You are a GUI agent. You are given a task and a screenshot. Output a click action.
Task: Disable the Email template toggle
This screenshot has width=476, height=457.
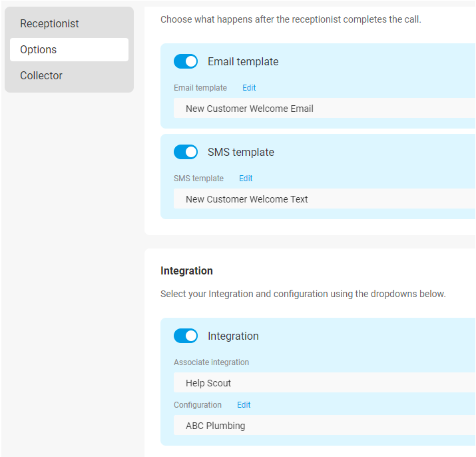[186, 61]
